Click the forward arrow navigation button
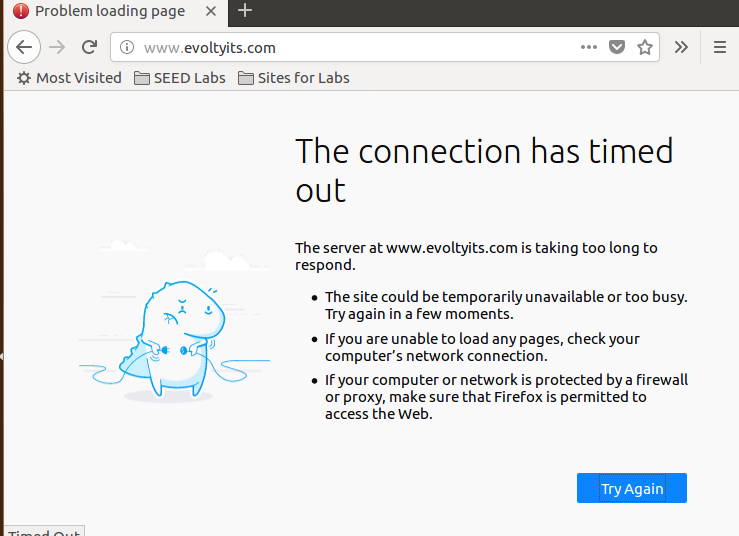This screenshot has width=739, height=536. (x=57, y=47)
